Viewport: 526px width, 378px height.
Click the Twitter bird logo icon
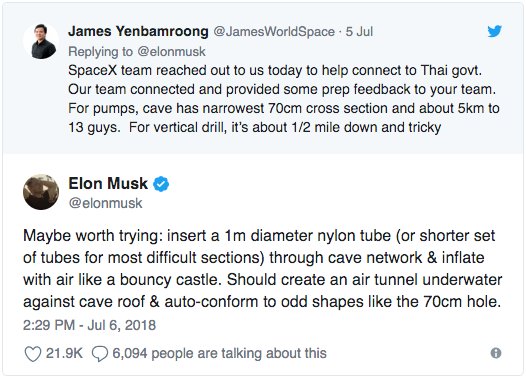click(x=494, y=31)
